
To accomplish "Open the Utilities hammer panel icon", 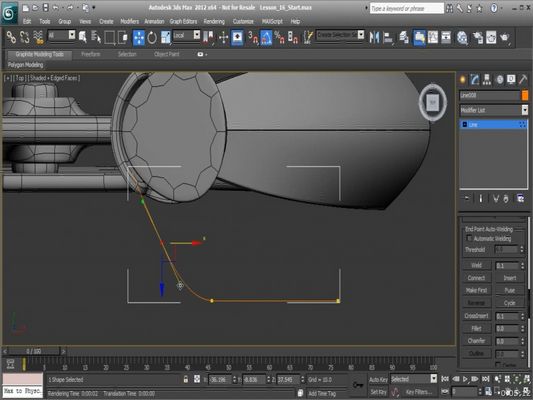I will tap(523, 80).
